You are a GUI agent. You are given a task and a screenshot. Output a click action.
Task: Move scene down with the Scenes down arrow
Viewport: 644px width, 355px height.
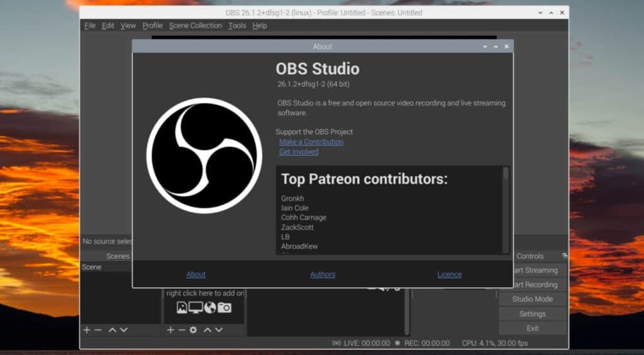pyautogui.click(x=124, y=330)
